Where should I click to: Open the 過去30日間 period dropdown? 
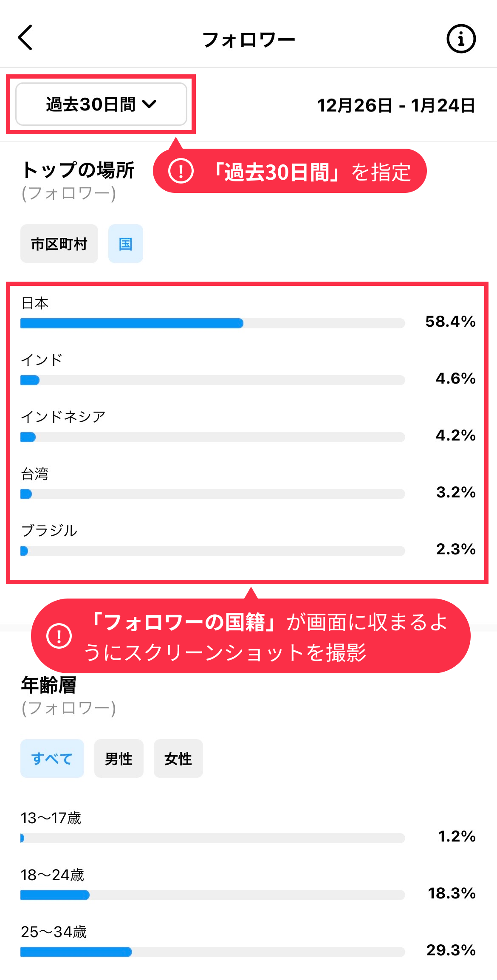pos(101,104)
